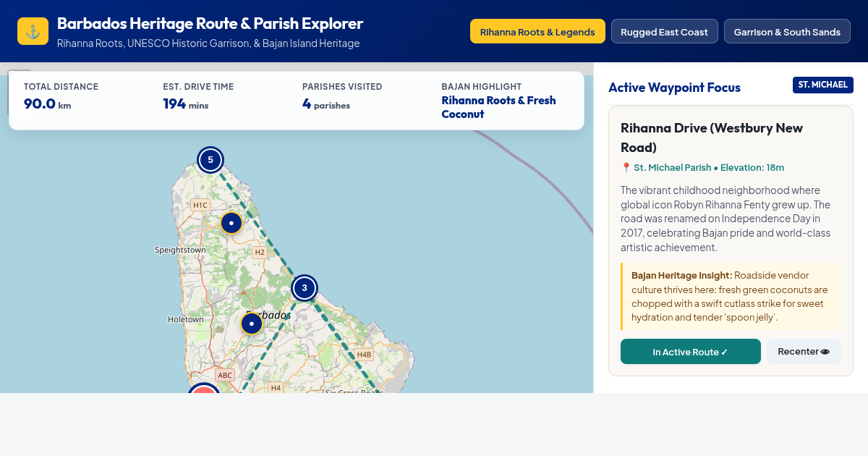Switch to Garrison & South Sands route
The width and height of the screenshot is (868, 456).
click(787, 32)
